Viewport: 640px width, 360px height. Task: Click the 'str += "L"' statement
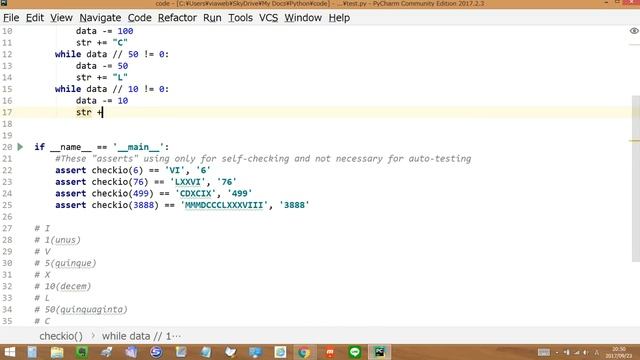pyautogui.click(x=102, y=78)
